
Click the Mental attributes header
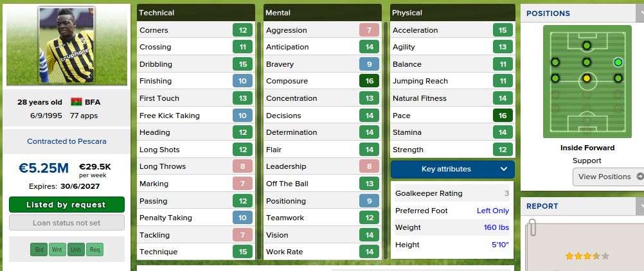click(322, 13)
